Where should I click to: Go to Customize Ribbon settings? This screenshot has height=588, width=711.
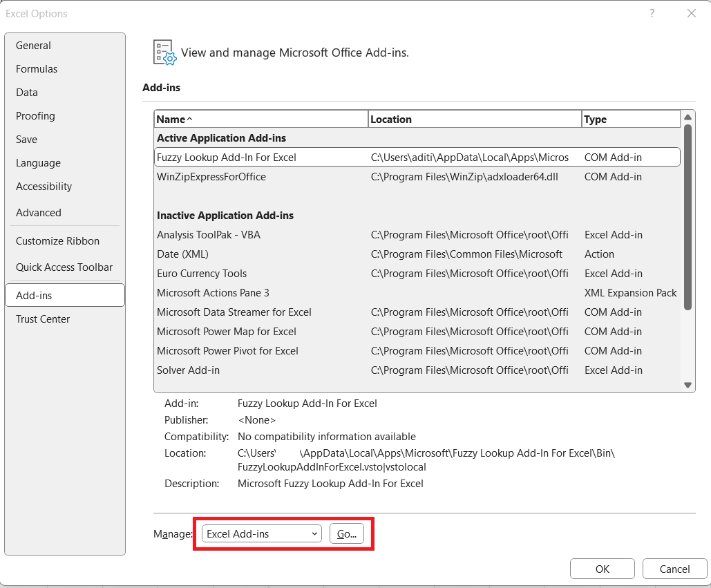65,241
